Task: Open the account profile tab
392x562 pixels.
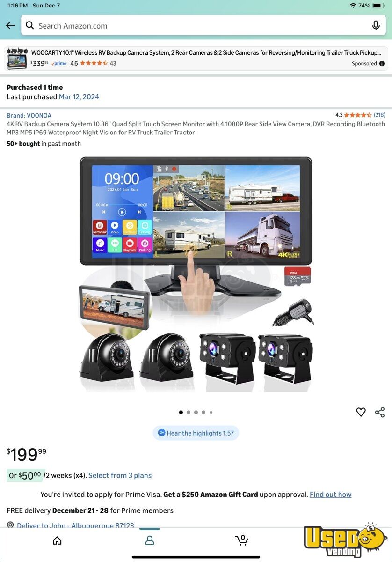Action: coord(150,541)
